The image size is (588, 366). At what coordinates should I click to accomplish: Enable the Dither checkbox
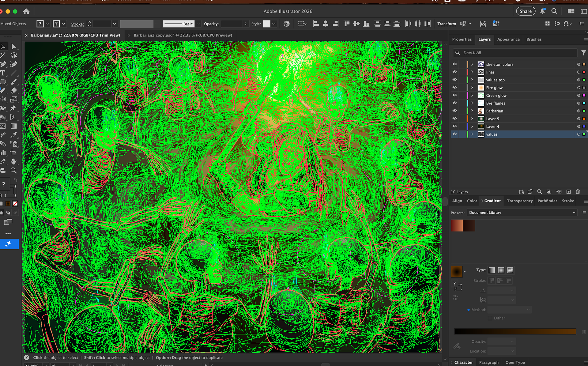point(490,318)
